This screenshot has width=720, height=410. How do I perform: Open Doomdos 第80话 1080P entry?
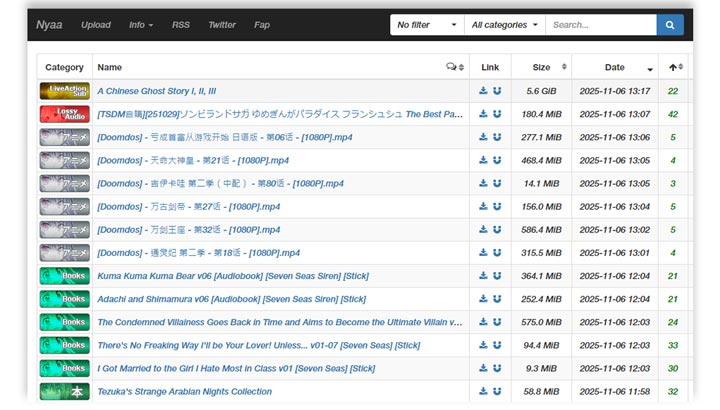(x=220, y=183)
